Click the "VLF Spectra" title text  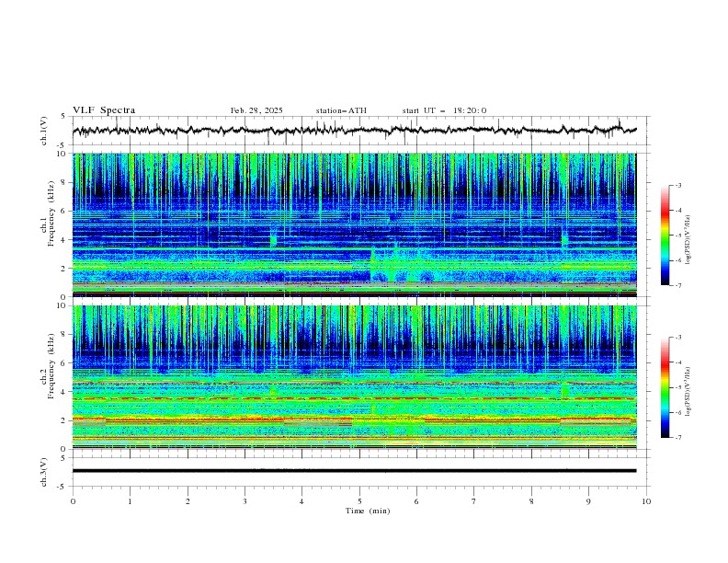pyautogui.click(x=104, y=110)
